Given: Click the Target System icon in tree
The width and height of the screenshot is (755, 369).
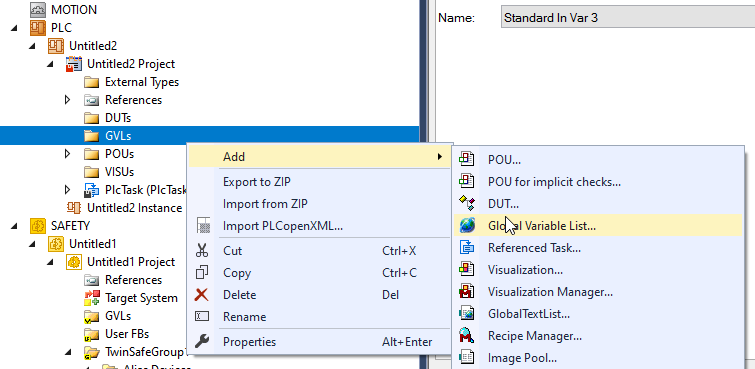Looking at the screenshot, I should [x=91, y=298].
